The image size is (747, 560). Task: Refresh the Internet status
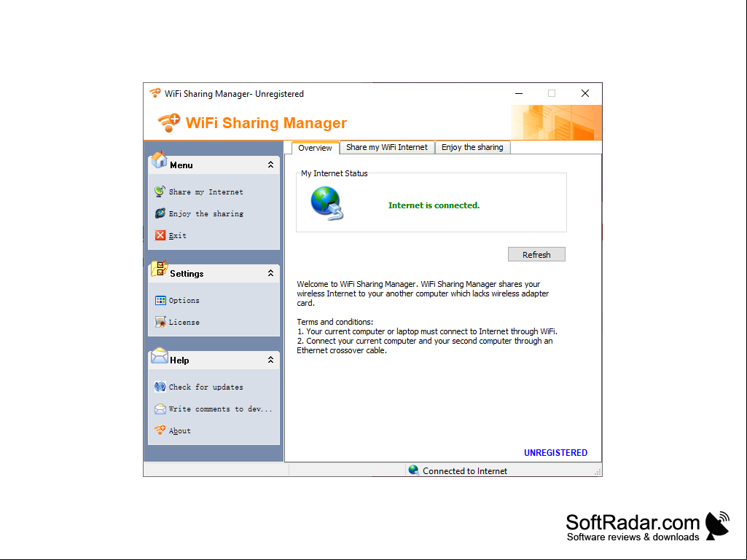click(x=536, y=254)
